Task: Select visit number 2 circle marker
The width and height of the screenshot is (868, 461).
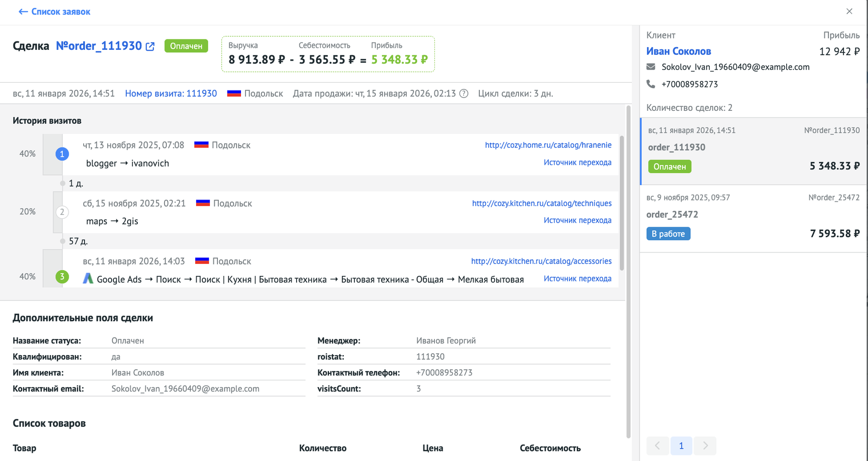Action: 62,212
